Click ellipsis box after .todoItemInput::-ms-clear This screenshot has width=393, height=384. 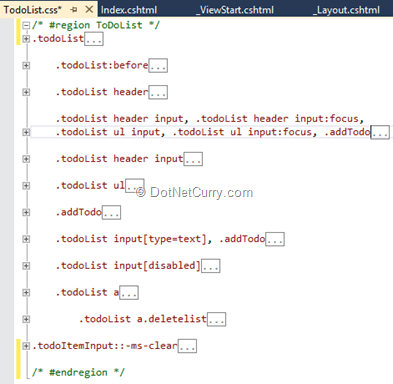point(187,346)
